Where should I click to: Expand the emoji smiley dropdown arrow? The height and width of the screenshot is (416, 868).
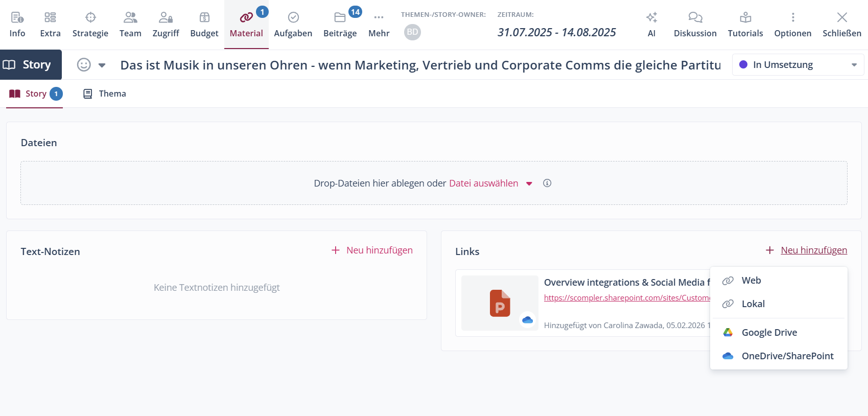click(x=102, y=65)
